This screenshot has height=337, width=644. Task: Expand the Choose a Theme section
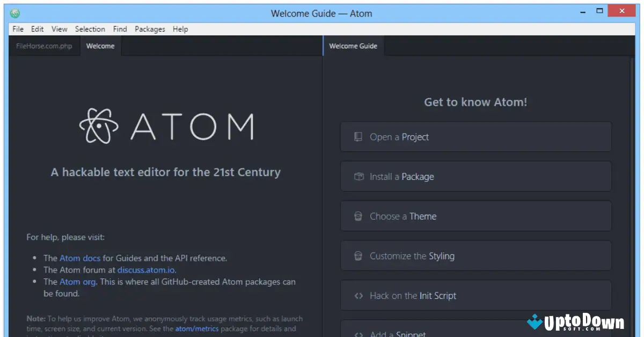click(x=475, y=216)
